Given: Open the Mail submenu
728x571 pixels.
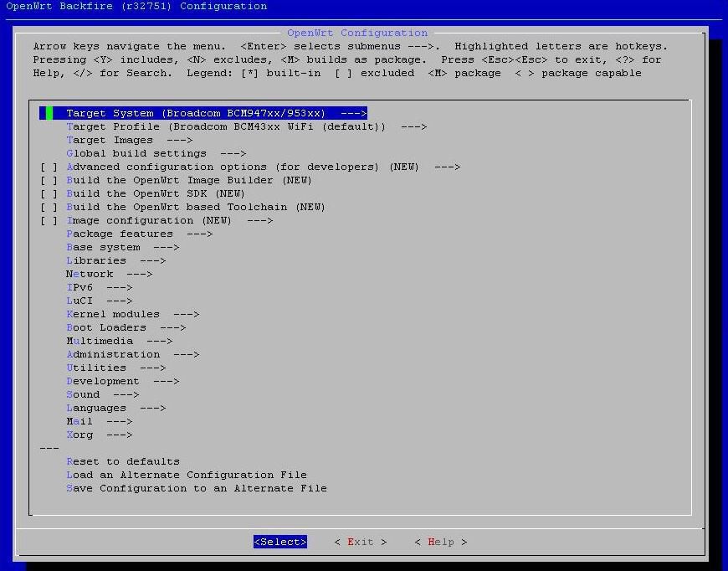Looking at the screenshot, I should coord(99,421).
